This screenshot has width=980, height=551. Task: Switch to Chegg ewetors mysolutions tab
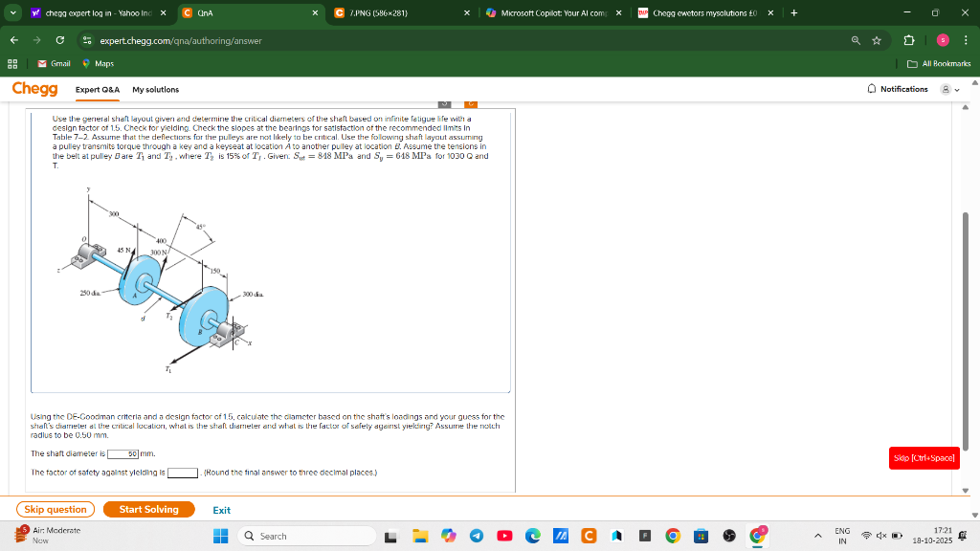706,12
